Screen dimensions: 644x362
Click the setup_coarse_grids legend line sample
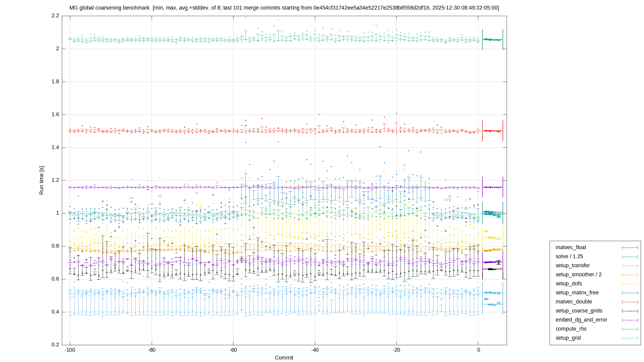click(x=630, y=311)
